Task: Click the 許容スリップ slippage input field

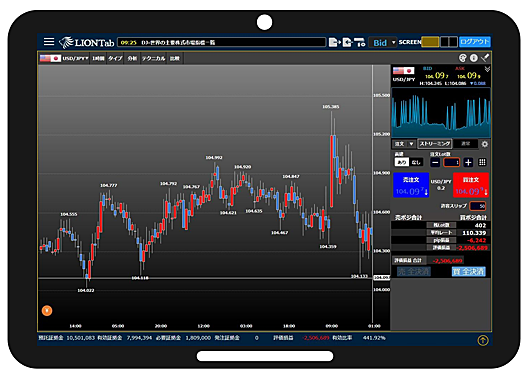Action: coord(478,206)
